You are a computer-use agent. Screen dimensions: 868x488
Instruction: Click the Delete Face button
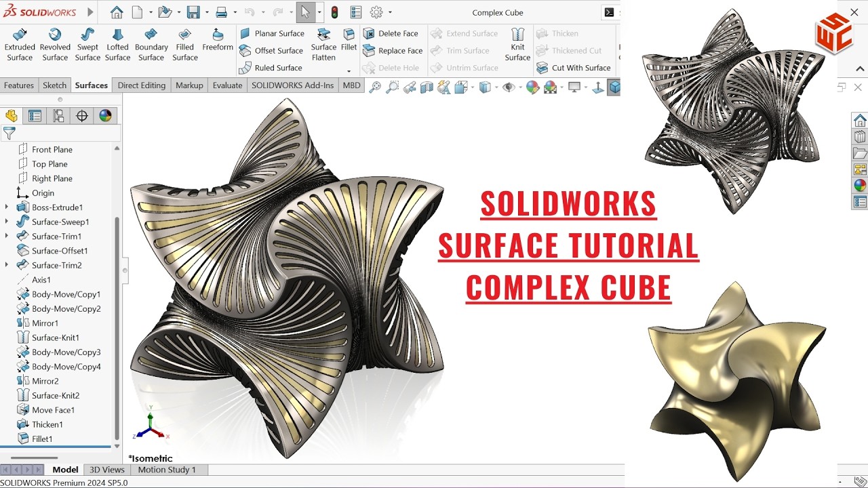[x=391, y=33]
